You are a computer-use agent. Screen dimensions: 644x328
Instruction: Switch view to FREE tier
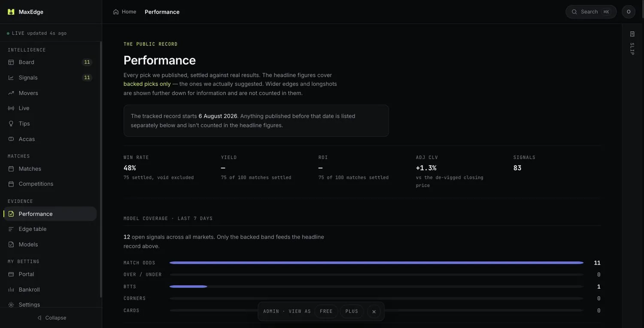(x=326, y=312)
